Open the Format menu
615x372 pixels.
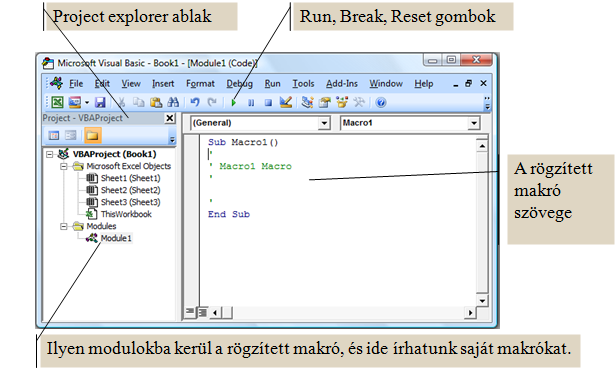click(200, 84)
